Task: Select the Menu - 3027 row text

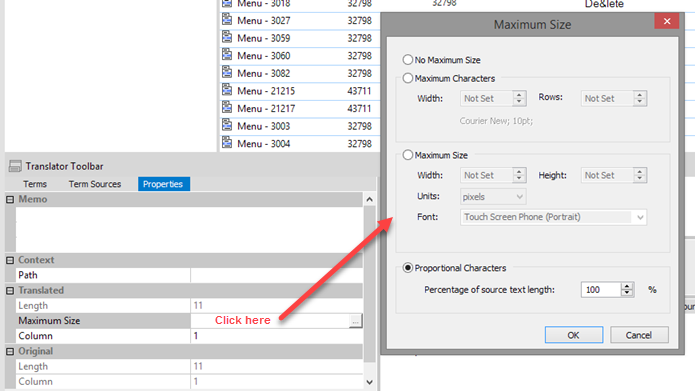Action: (264, 20)
